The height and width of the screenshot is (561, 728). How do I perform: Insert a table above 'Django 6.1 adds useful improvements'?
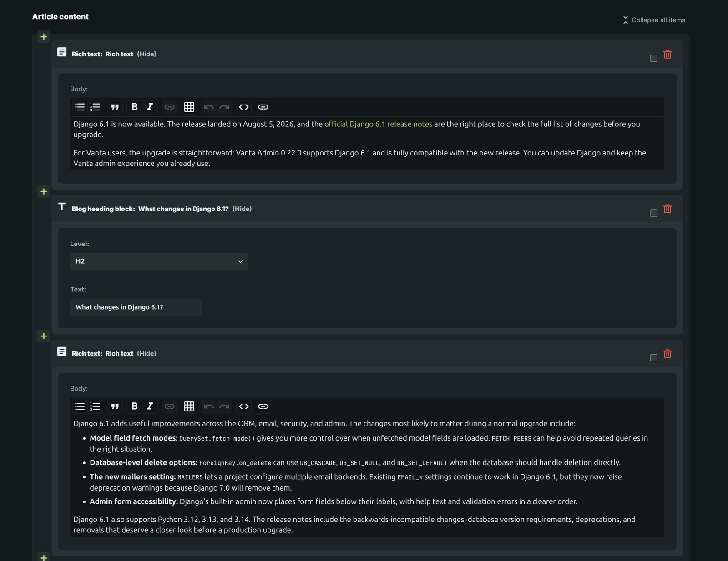[189, 406]
